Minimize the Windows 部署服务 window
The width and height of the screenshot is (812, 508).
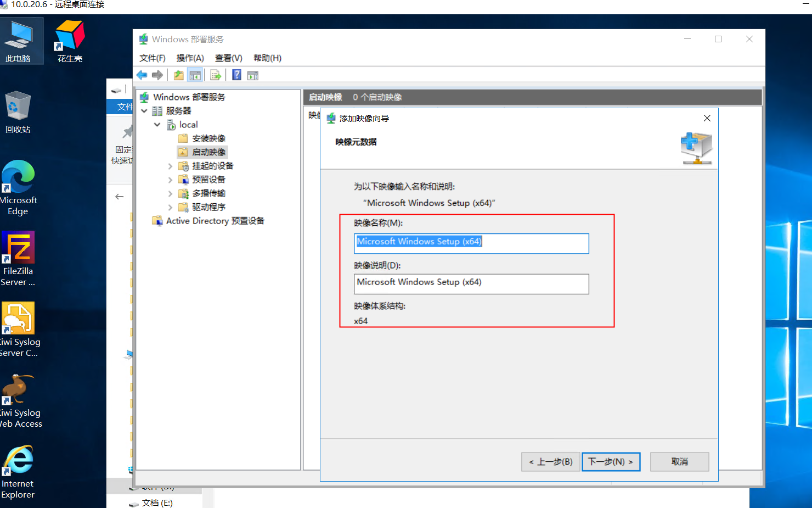[687, 39]
